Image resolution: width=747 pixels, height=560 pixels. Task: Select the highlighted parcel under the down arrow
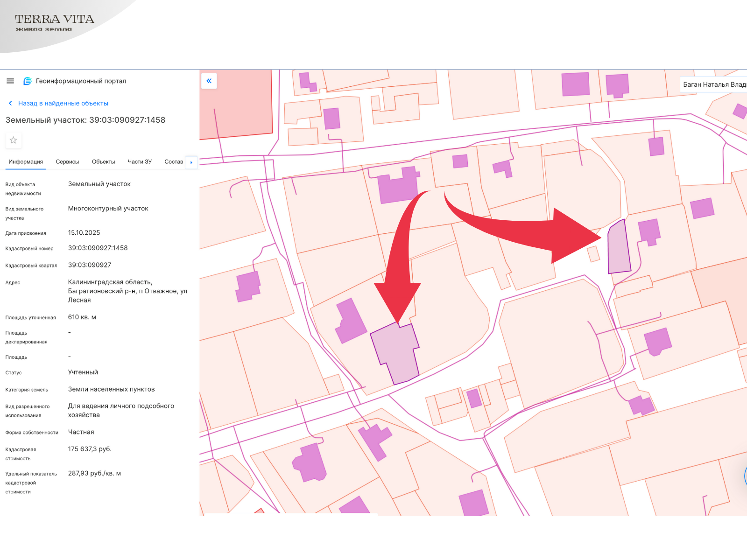pyautogui.click(x=396, y=352)
